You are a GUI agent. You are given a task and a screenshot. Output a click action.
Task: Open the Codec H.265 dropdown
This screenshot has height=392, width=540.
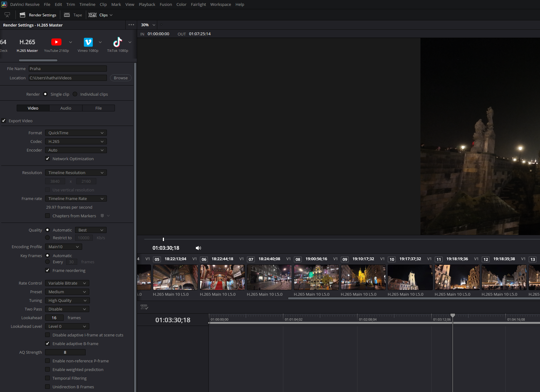coord(76,141)
